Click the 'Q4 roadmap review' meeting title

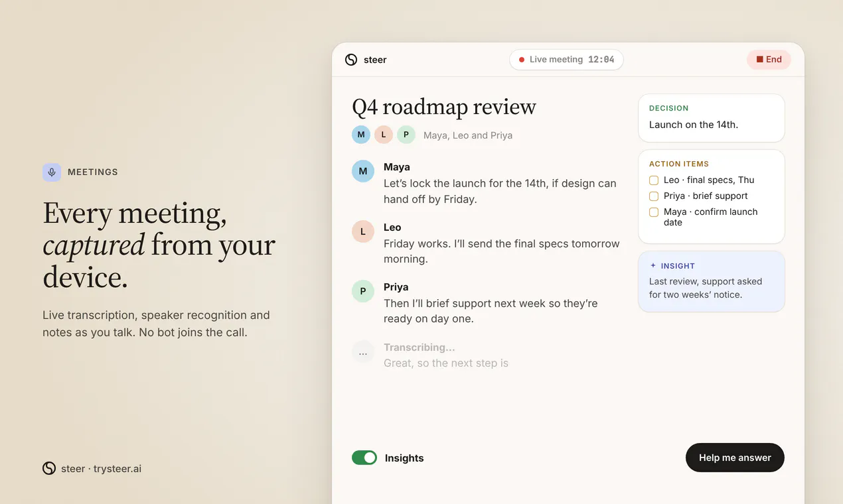444,107
